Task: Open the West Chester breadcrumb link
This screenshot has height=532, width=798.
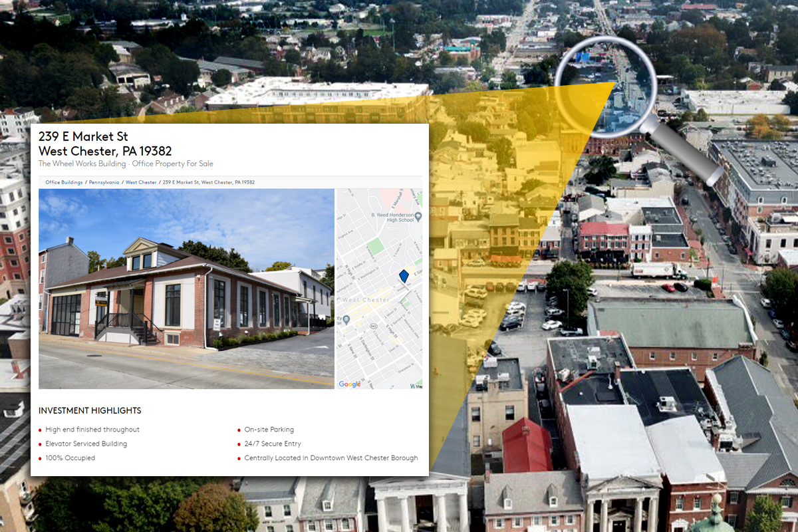Action: point(141,182)
